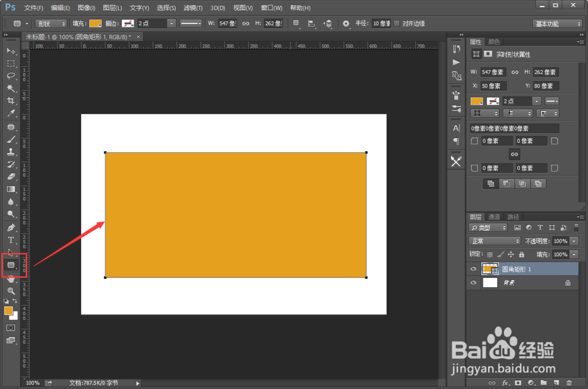Viewport: 588px width, 389px height.
Task: Select the Rectangular Marquee tool
Action: click(11, 63)
